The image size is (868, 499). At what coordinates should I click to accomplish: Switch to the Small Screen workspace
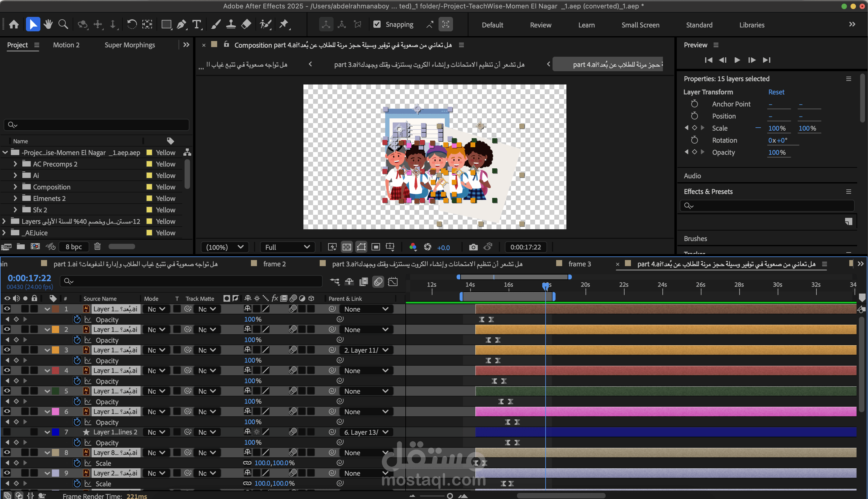640,25
